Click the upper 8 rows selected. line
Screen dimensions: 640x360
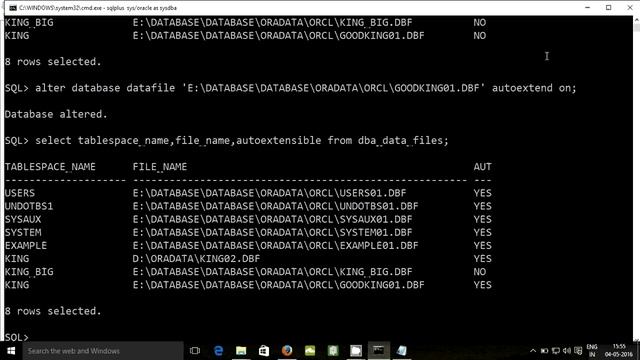tap(53, 62)
